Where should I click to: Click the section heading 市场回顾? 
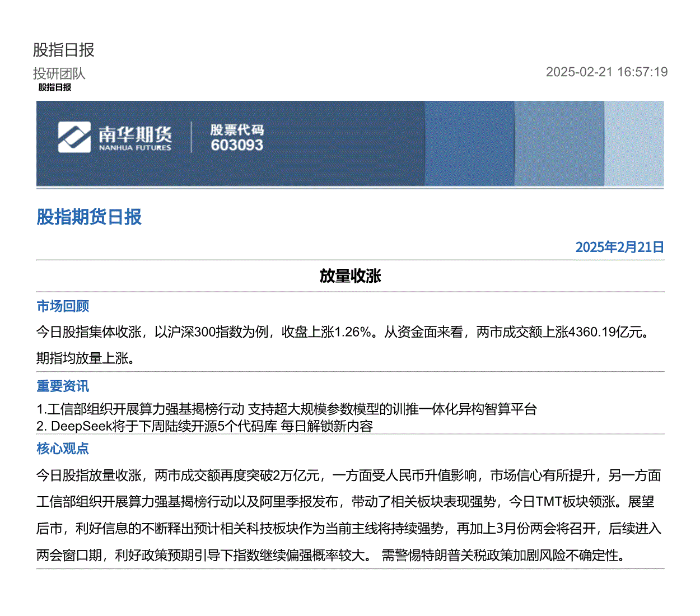click(x=63, y=306)
